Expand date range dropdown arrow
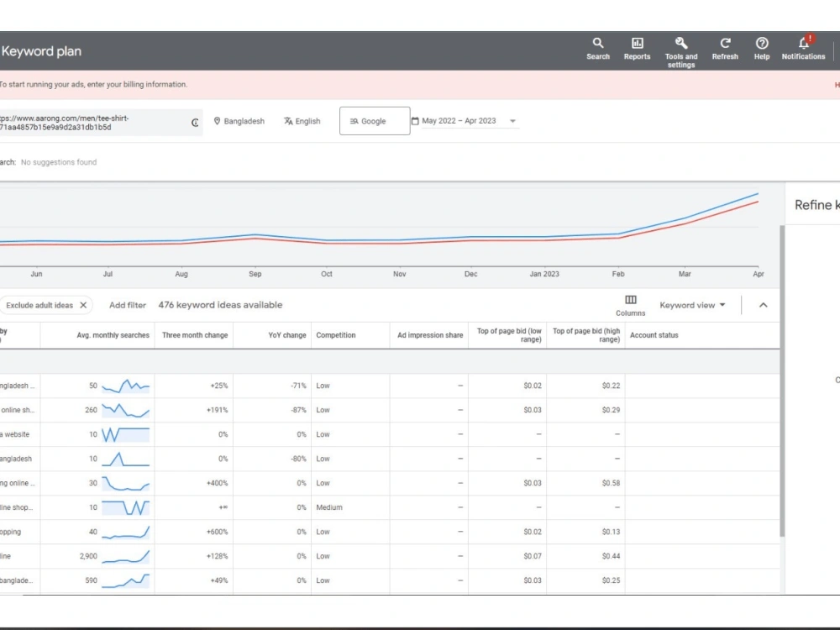Screen dimensions: 840x630 point(512,121)
